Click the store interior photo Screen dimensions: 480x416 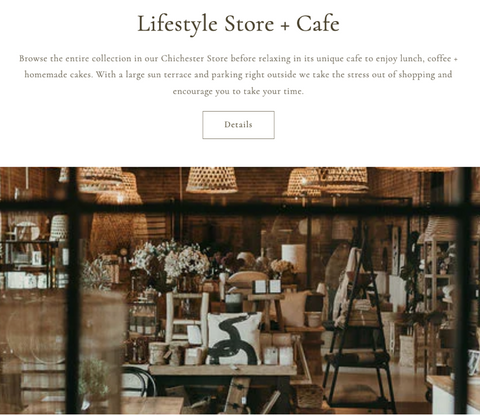[x=240, y=290]
